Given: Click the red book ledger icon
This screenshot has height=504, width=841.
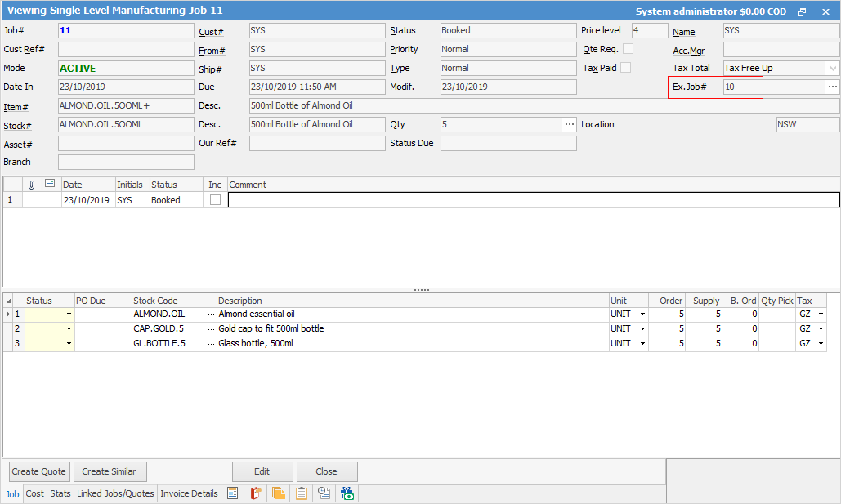Looking at the screenshot, I should pyautogui.click(x=255, y=493).
